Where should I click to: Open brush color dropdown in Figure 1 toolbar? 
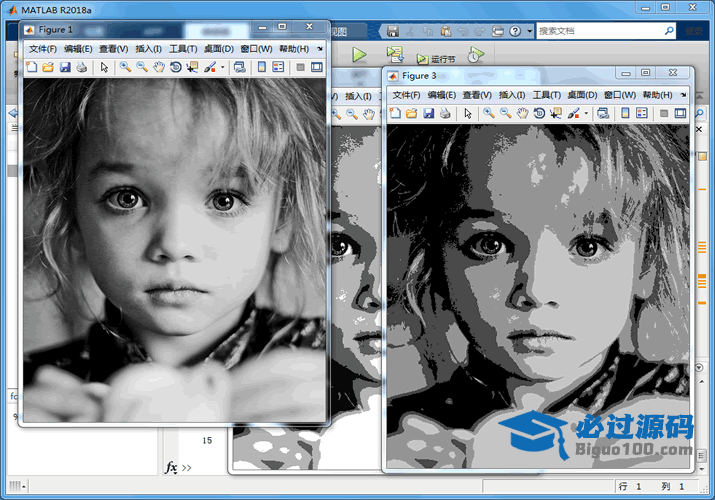click(223, 67)
